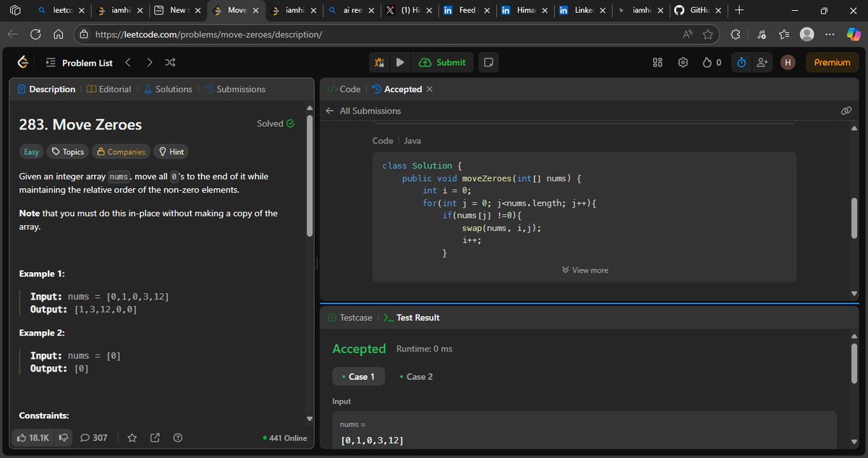This screenshot has height=458, width=868.
Task: Switch to the Editorial tab
Action: pos(109,89)
